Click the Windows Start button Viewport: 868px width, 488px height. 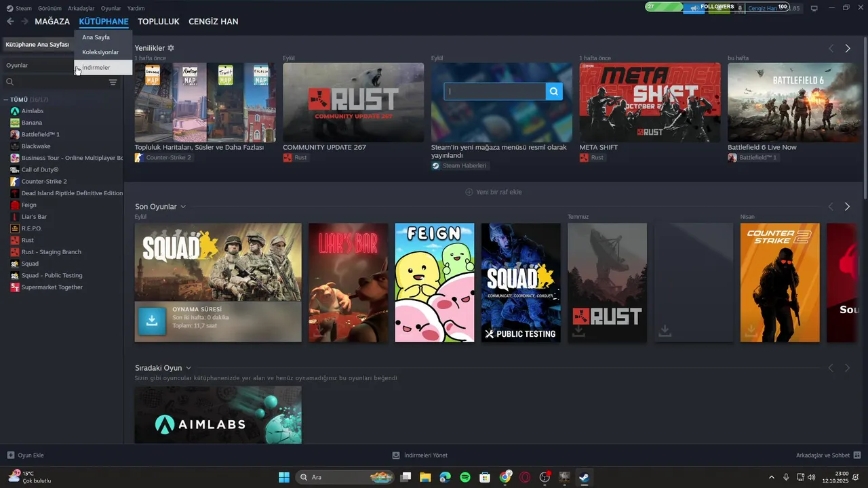(283, 477)
